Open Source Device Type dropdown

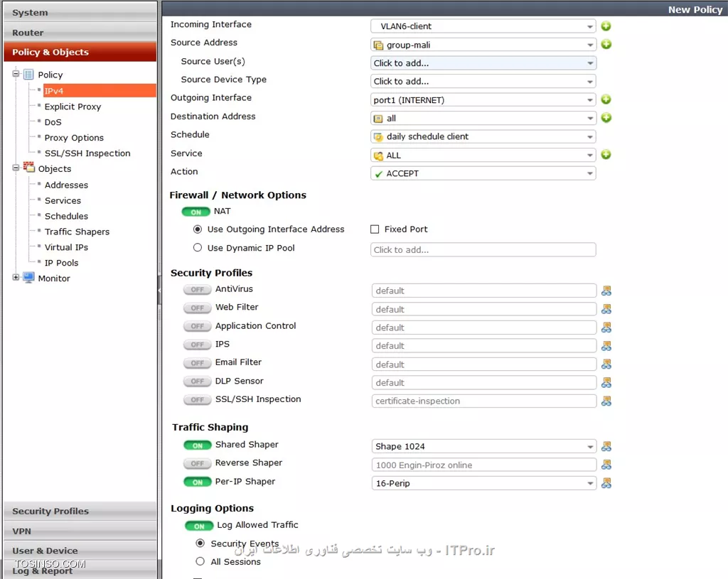tap(483, 82)
